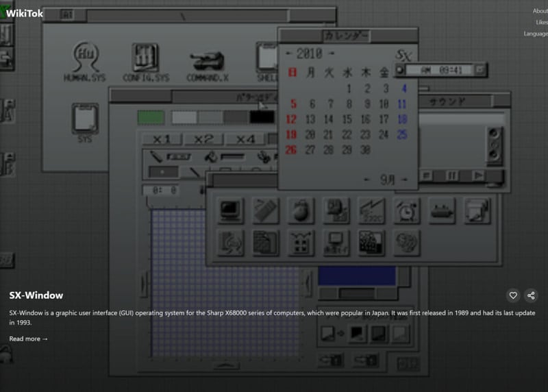Image resolution: width=548 pixels, height=392 pixels.
Task: Go to the next month after 9月
Action: 404,180
